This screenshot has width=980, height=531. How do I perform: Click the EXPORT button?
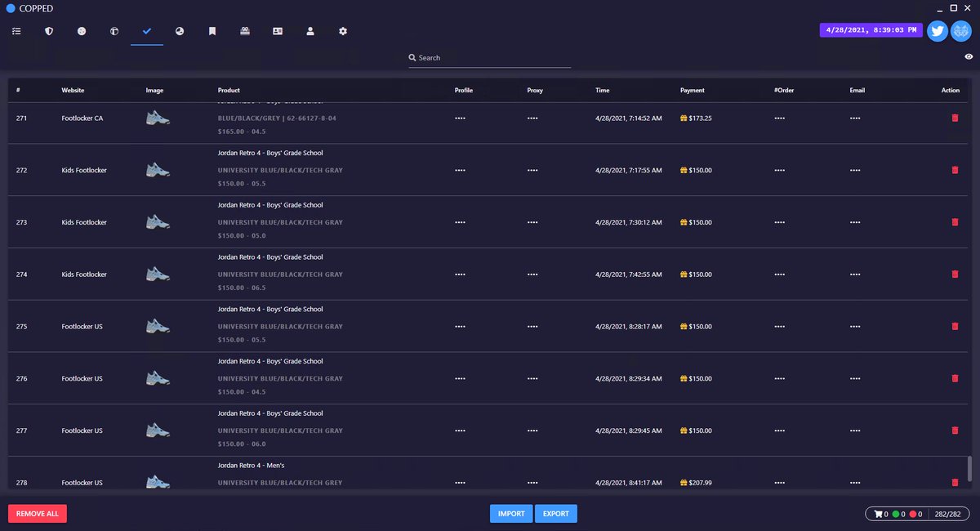coord(556,514)
